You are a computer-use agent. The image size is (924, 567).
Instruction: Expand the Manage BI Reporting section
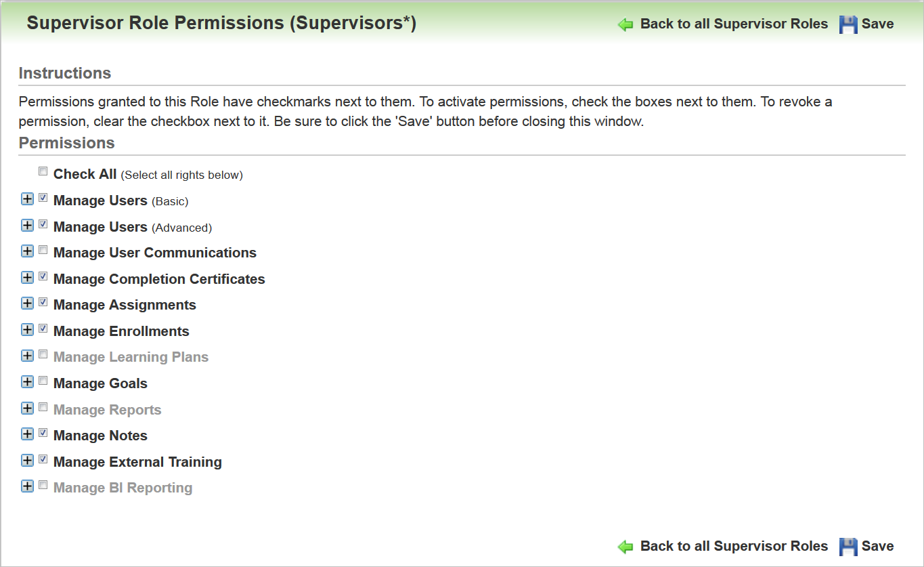point(27,486)
